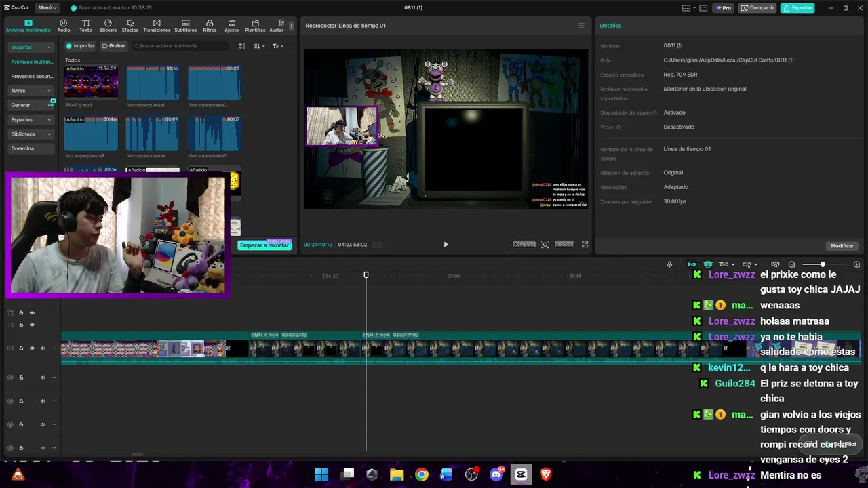Hide the topmost text track

tap(32, 313)
